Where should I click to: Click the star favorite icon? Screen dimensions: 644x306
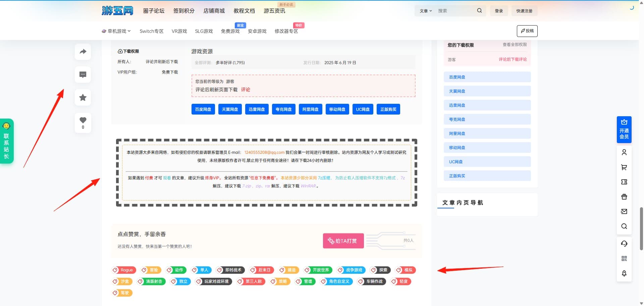pos(83,97)
